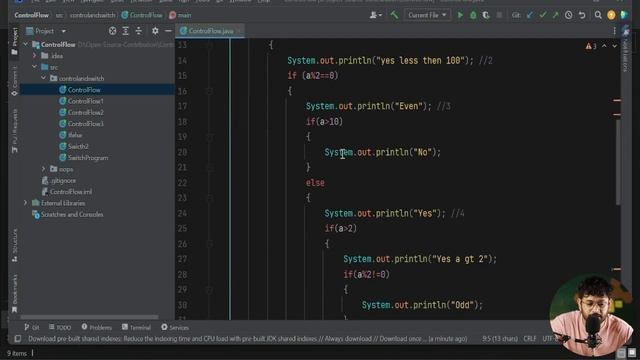640x360 pixels.
Task: Click the Expand All icon in Project panel
Action: (x=126, y=31)
